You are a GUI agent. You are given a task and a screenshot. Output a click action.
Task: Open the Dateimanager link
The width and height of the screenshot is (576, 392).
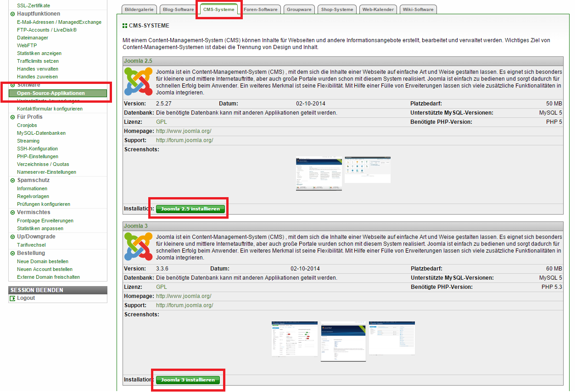click(x=33, y=38)
